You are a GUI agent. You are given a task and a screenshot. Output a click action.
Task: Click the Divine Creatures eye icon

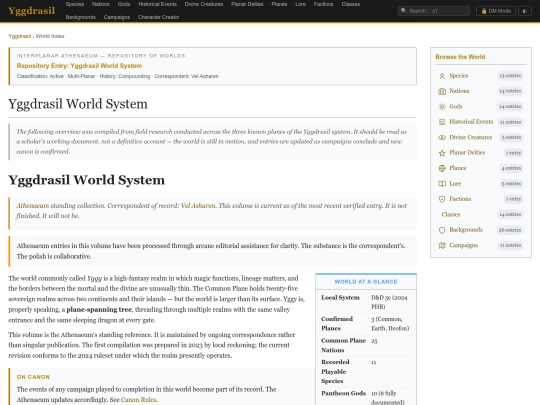click(x=442, y=137)
